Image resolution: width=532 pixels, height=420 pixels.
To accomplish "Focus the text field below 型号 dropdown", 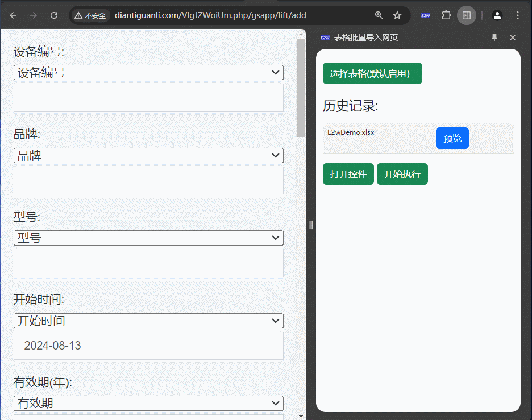I will click(x=148, y=263).
